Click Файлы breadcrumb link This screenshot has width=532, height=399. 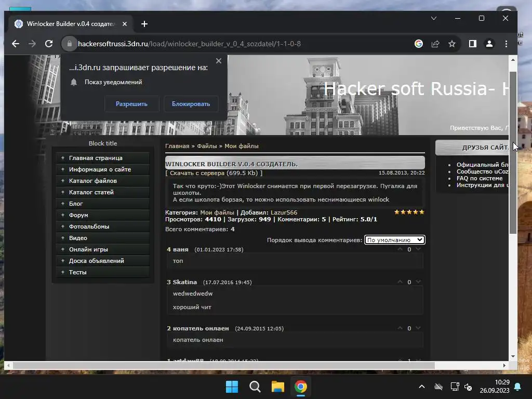click(x=207, y=146)
